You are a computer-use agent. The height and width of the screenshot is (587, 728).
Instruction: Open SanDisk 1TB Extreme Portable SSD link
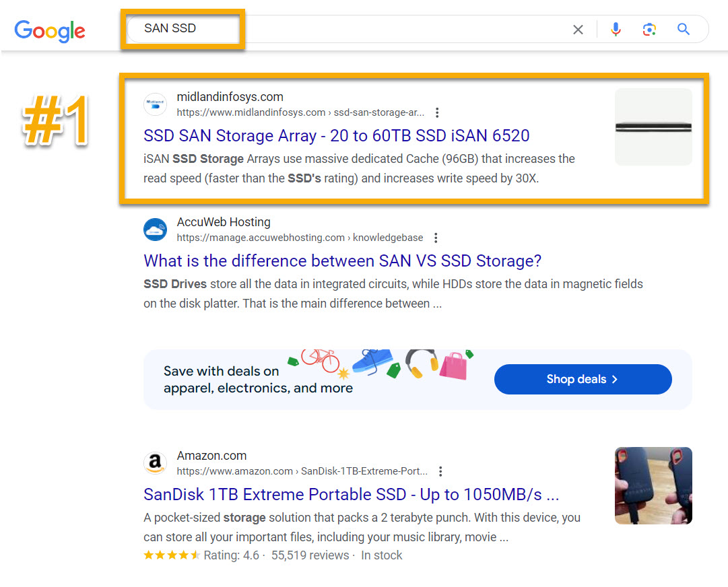[351, 495]
